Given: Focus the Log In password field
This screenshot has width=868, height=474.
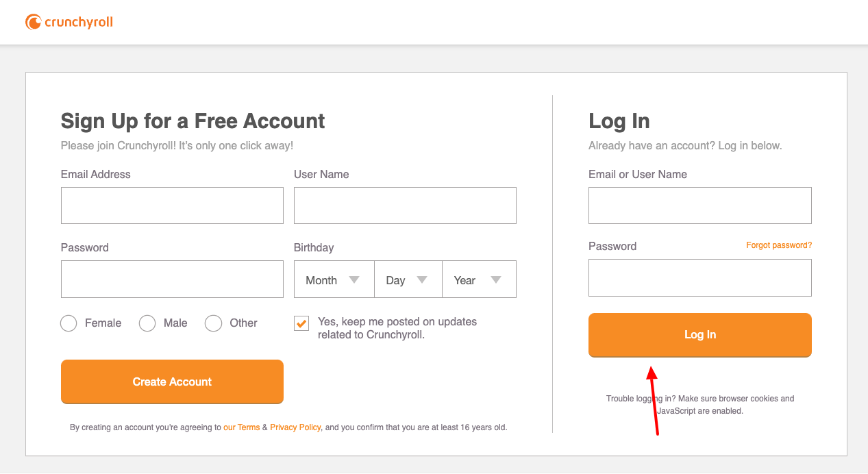Looking at the screenshot, I should 700,277.
